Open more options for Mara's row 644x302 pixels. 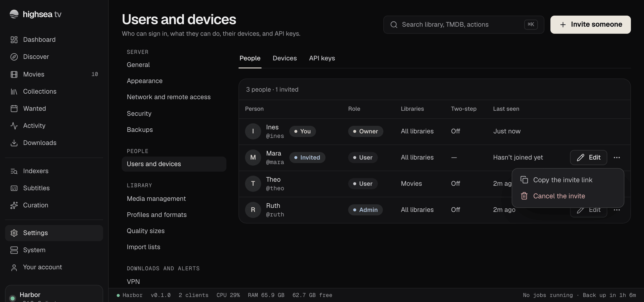coord(617,158)
